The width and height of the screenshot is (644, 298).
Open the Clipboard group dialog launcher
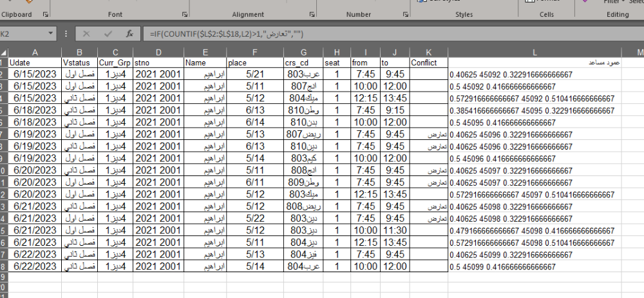(x=45, y=14)
